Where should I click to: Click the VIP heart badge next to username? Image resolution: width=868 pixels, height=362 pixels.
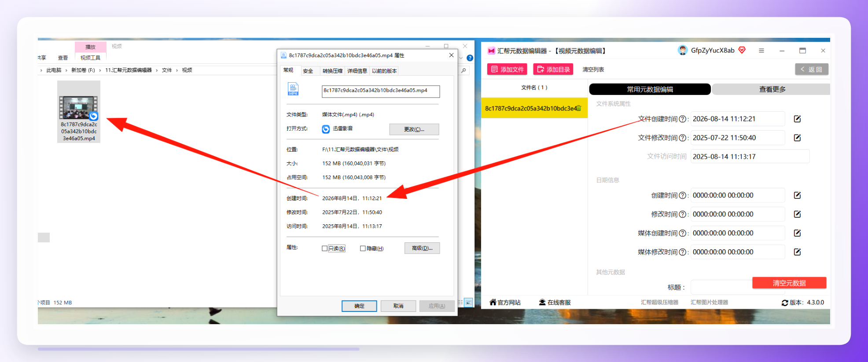point(742,50)
